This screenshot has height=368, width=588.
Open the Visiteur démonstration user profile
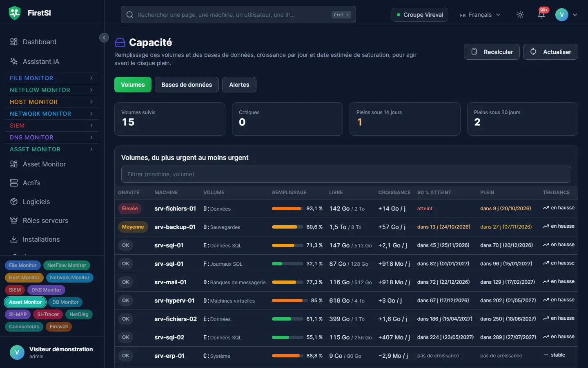52,352
